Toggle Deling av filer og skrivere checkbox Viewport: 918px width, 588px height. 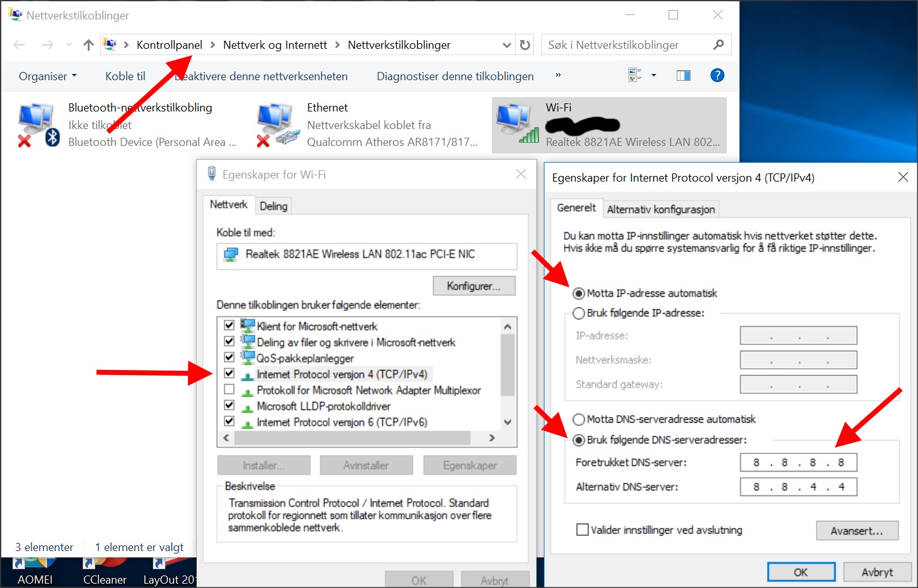[x=229, y=342]
